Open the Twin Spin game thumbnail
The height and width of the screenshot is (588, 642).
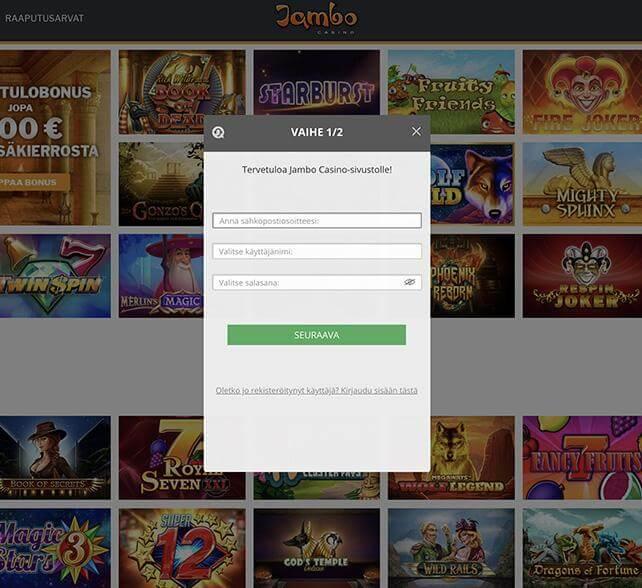[55, 275]
